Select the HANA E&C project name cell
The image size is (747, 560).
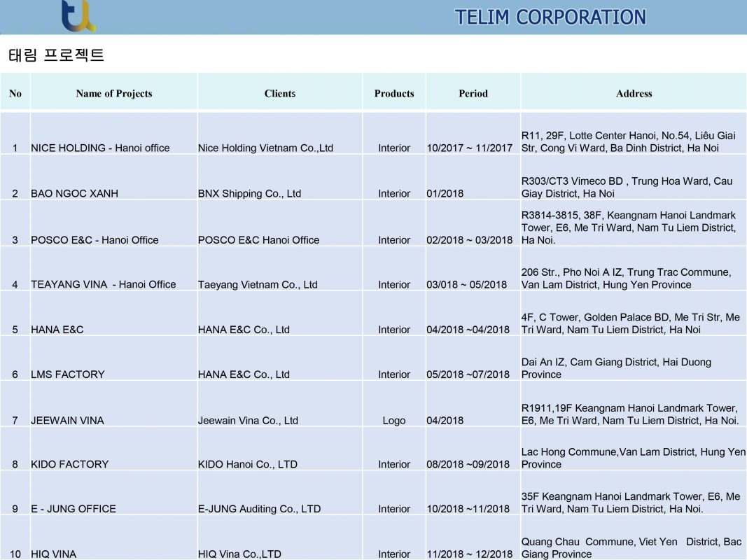coord(57,329)
